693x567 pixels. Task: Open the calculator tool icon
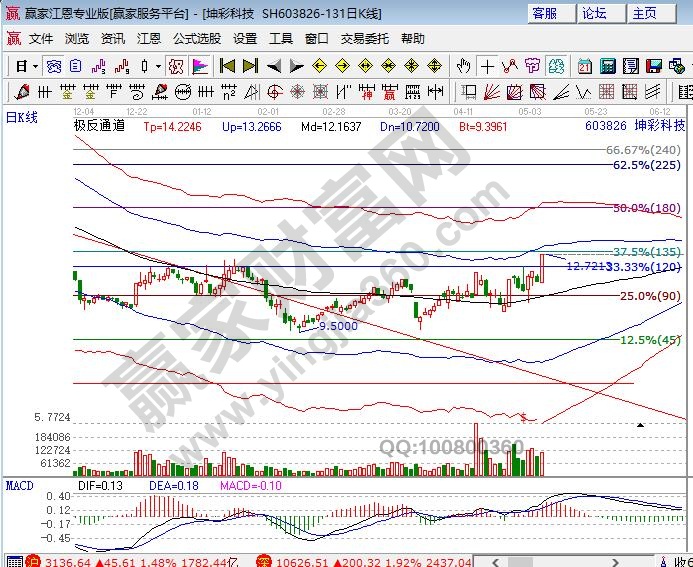click(x=607, y=66)
